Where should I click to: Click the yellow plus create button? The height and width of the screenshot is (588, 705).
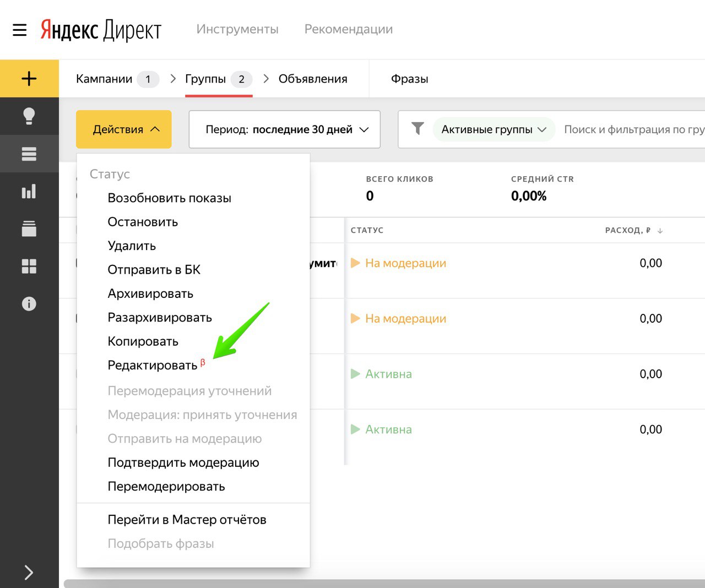point(29,79)
